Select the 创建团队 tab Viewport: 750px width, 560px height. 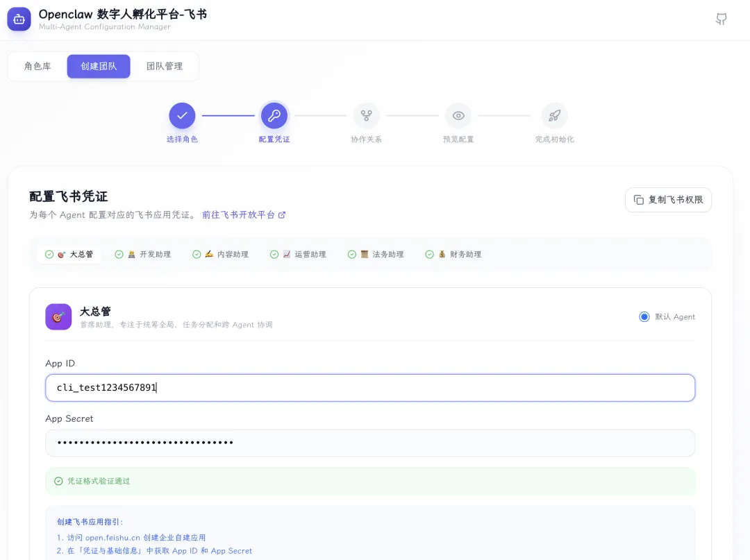tap(99, 67)
